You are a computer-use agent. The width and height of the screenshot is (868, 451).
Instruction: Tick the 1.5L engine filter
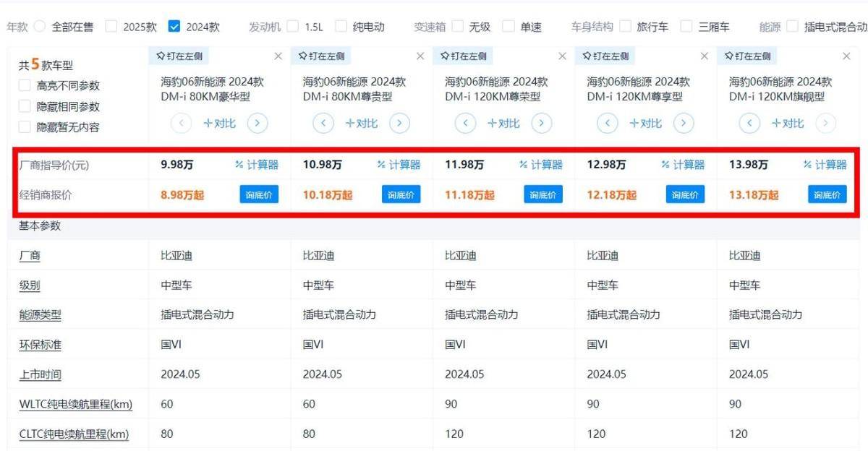point(292,27)
